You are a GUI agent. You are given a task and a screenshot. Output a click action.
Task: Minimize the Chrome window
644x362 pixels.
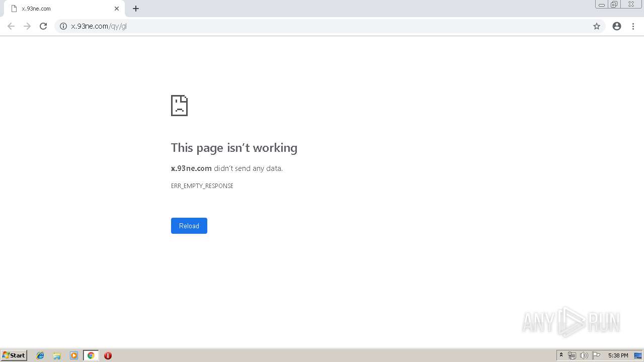[602, 5]
